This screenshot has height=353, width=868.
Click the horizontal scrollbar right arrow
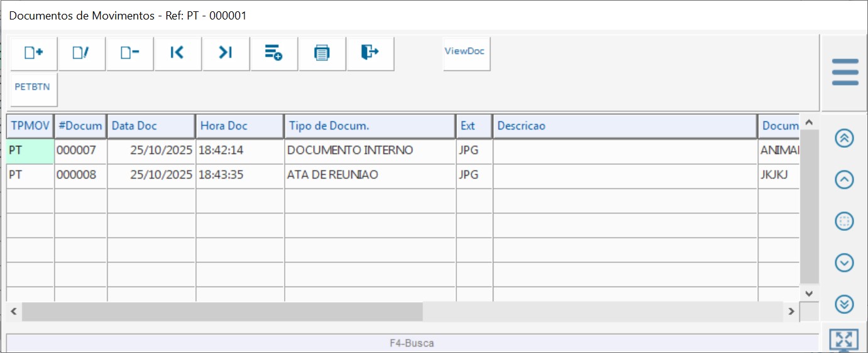tap(792, 311)
